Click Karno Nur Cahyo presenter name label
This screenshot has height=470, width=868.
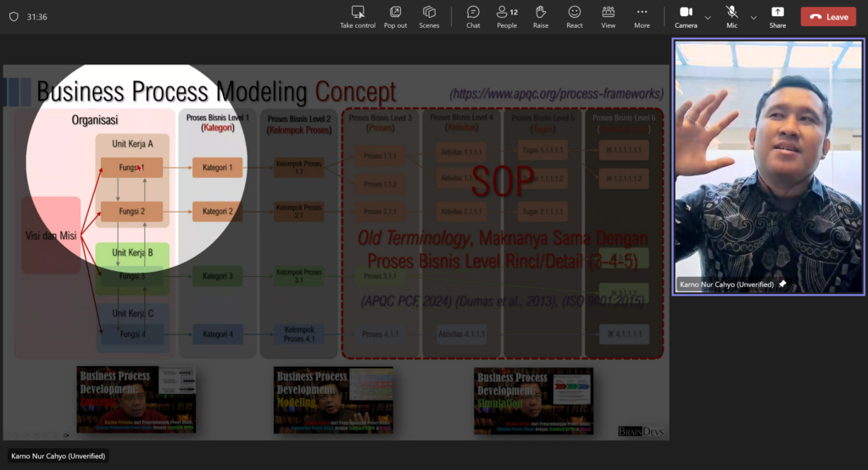59,456
